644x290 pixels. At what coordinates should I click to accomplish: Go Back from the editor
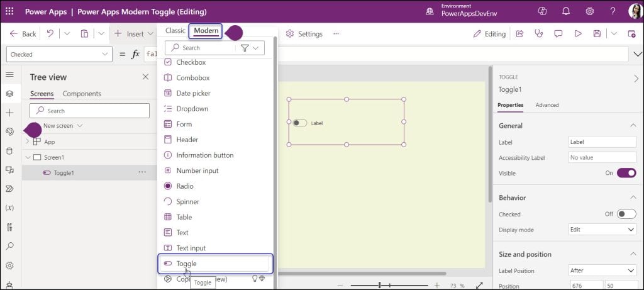pyautogui.click(x=23, y=34)
